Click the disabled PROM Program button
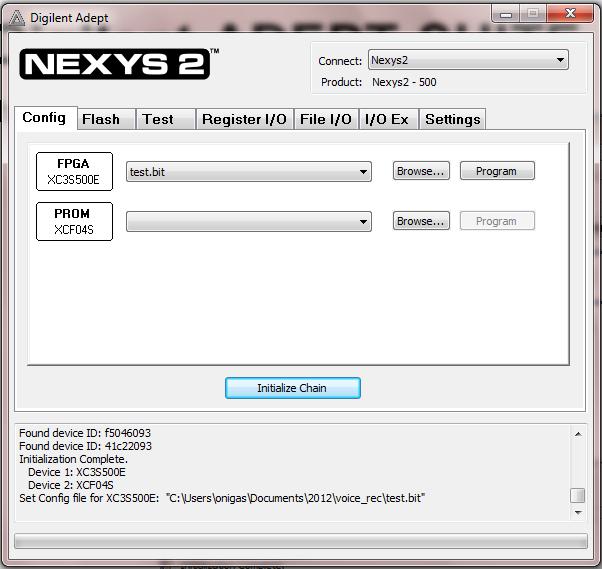 [497, 221]
